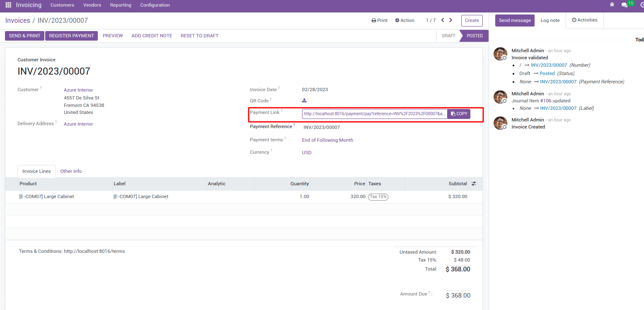
Task: Open the Action dropdown menu
Action: point(404,20)
